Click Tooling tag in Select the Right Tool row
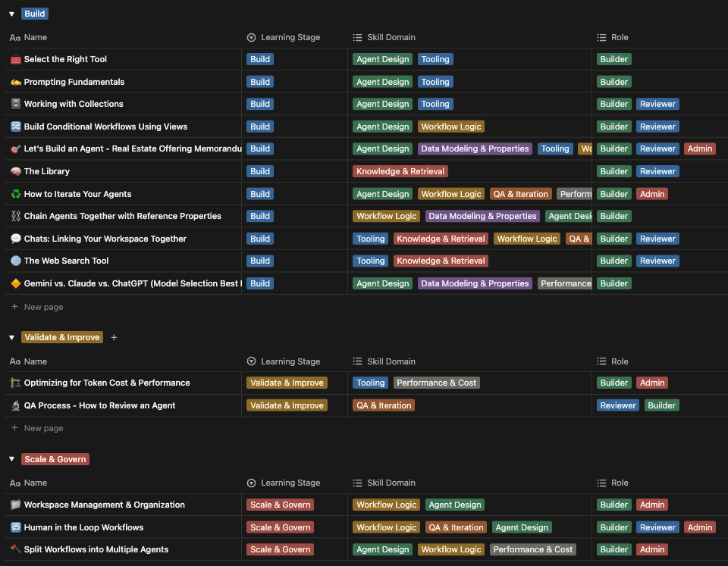Screen dimensions: 728x566 pyautogui.click(x=435, y=59)
